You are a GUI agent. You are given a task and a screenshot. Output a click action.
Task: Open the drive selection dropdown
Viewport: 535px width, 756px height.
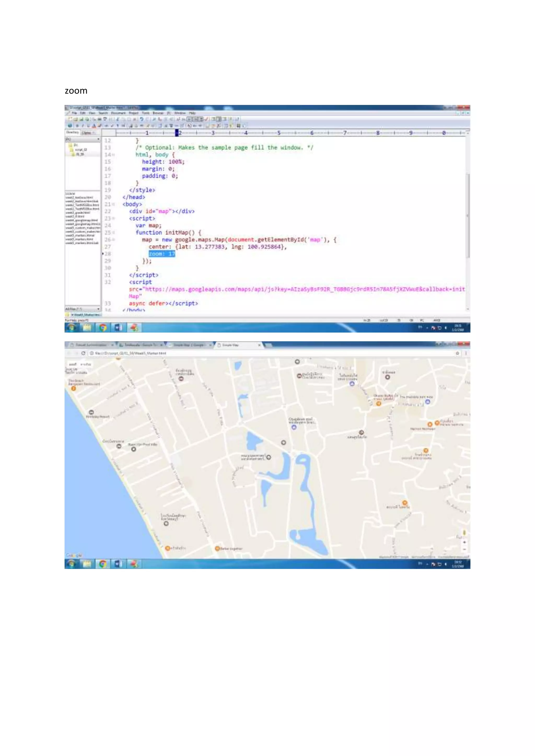point(98,140)
